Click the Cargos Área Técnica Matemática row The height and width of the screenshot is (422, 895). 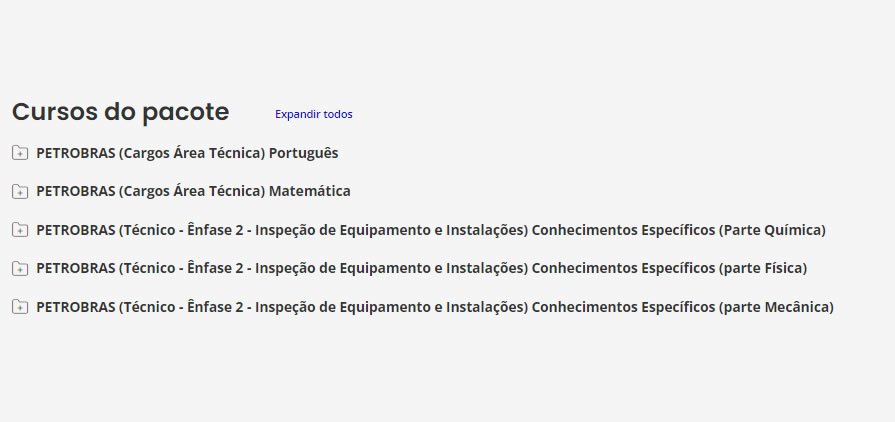point(193,191)
